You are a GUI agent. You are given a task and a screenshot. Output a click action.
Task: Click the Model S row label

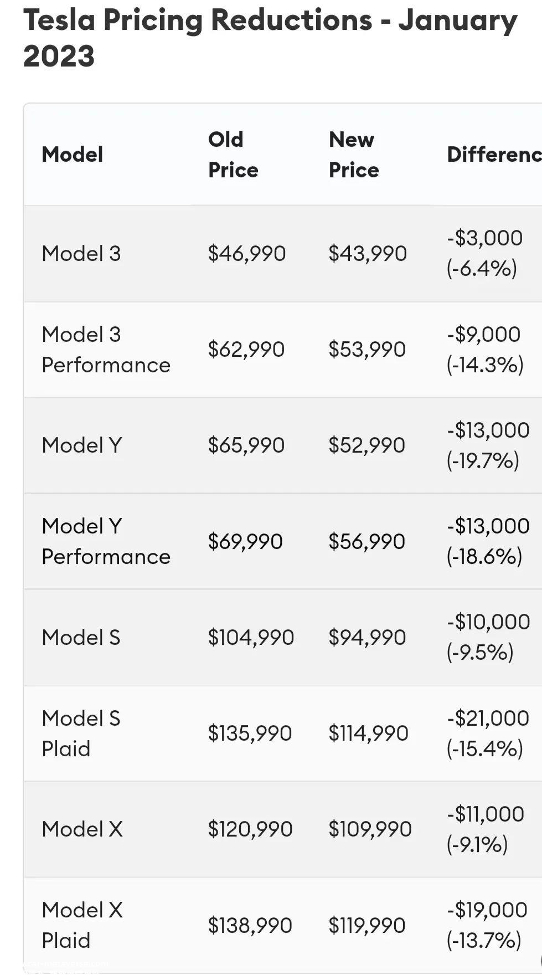click(x=81, y=638)
